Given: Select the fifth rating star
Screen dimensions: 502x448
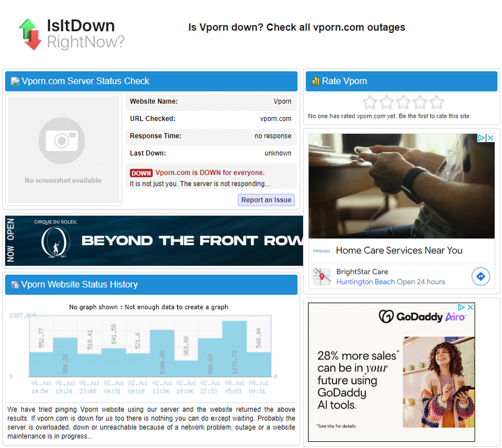Looking at the screenshot, I should pyautogui.click(x=437, y=102).
